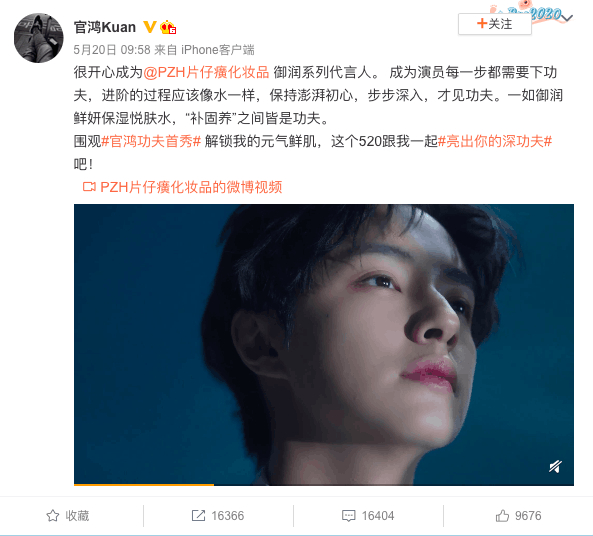593x536 pixels.
Task: Follow the user with the +关注 button
Action: (495, 24)
